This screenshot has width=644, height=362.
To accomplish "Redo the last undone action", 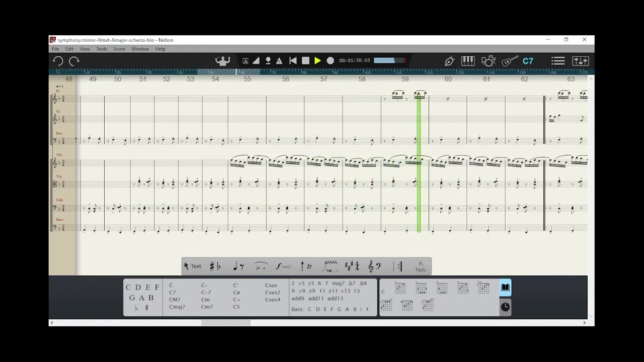I will click(x=74, y=61).
